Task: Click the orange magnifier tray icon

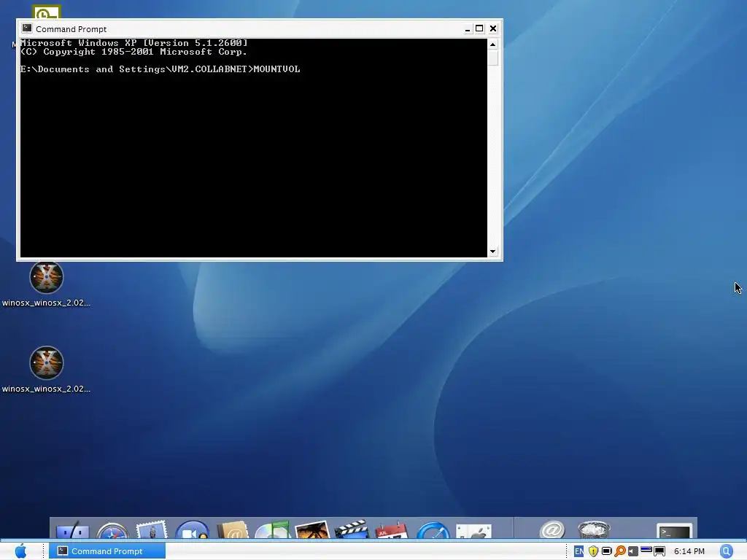Action: [620, 551]
